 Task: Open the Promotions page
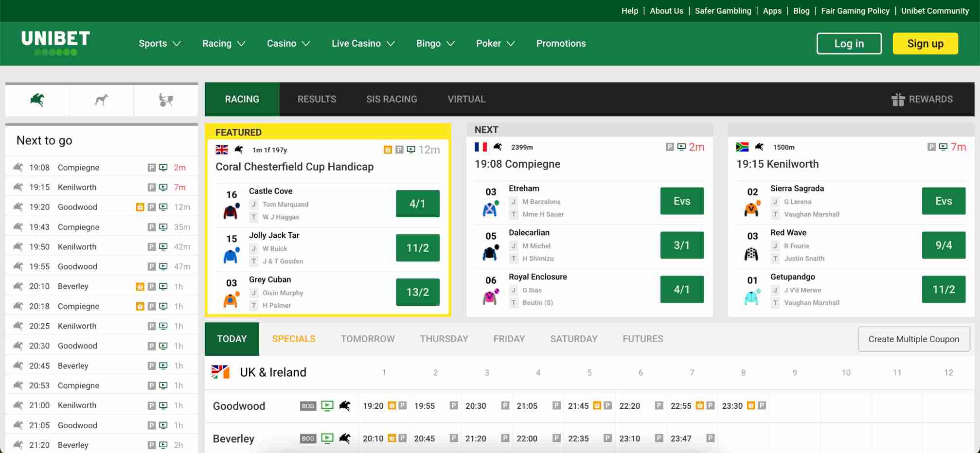(561, 43)
